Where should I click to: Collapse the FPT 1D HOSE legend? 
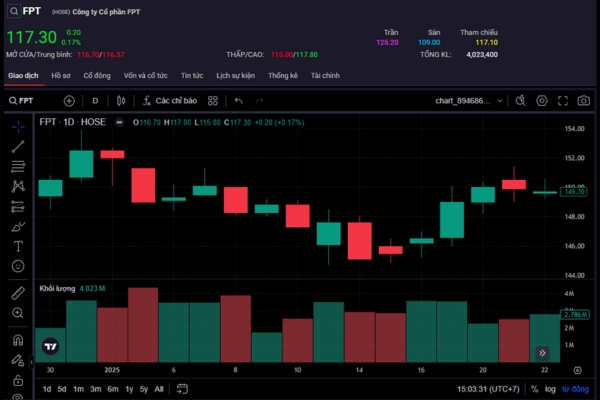[119, 122]
